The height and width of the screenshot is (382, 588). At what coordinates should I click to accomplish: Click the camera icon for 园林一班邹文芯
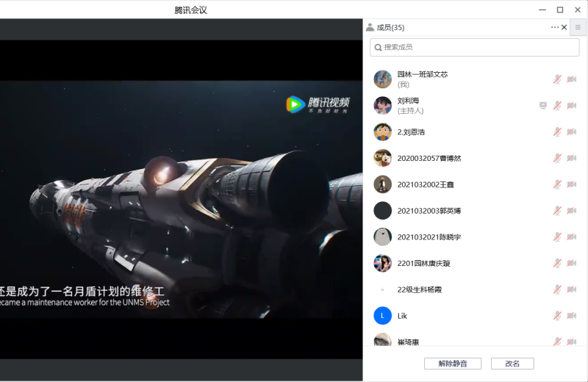(572, 79)
